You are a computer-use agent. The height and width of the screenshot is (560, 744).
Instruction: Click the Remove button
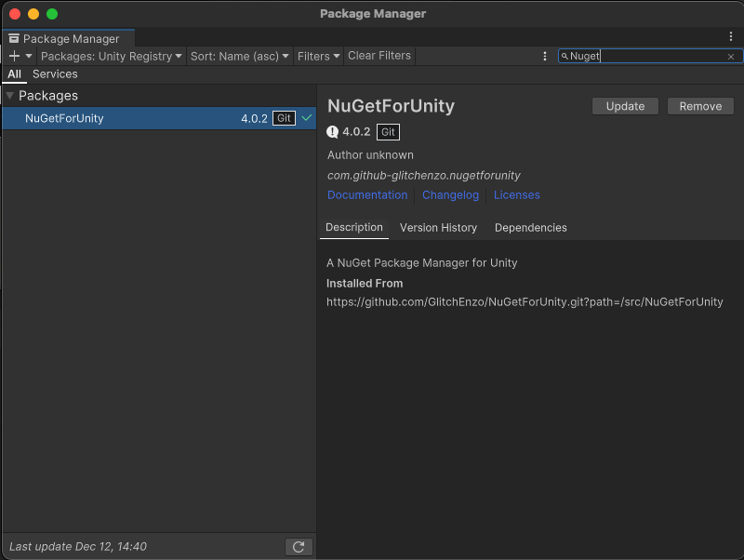point(700,106)
